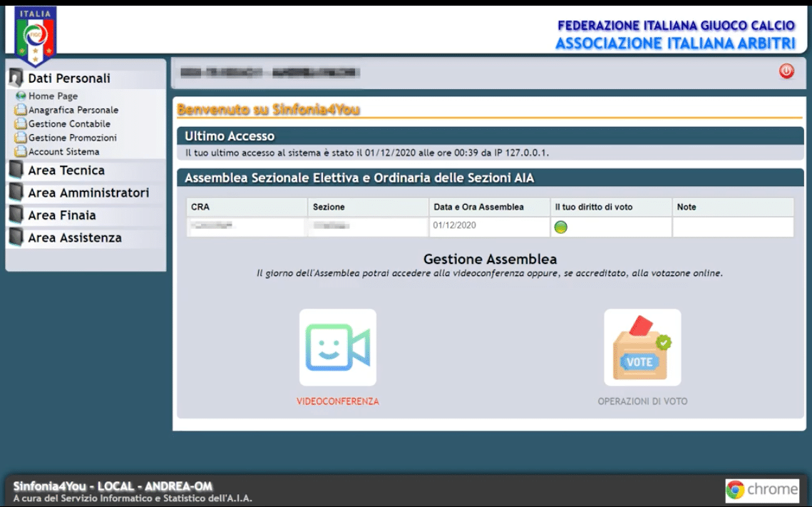This screenshot has width=812, height=507.
Task: Click the 01/12/2020 assembly date cell
Action: (x=453, y=225)
